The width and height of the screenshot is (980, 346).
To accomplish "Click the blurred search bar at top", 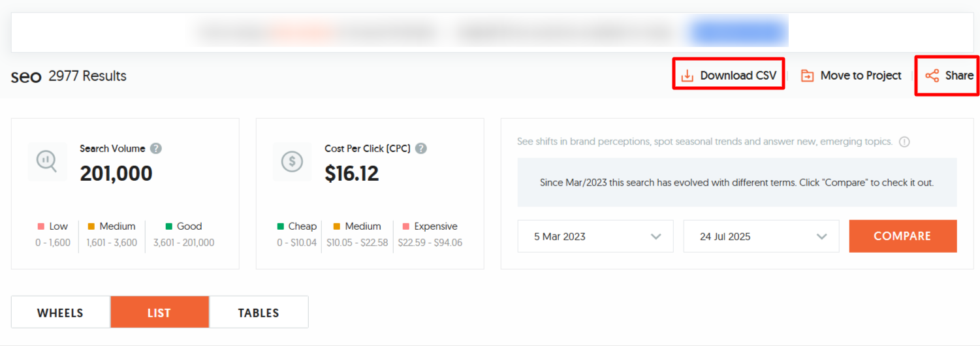I will coord(494,33).
